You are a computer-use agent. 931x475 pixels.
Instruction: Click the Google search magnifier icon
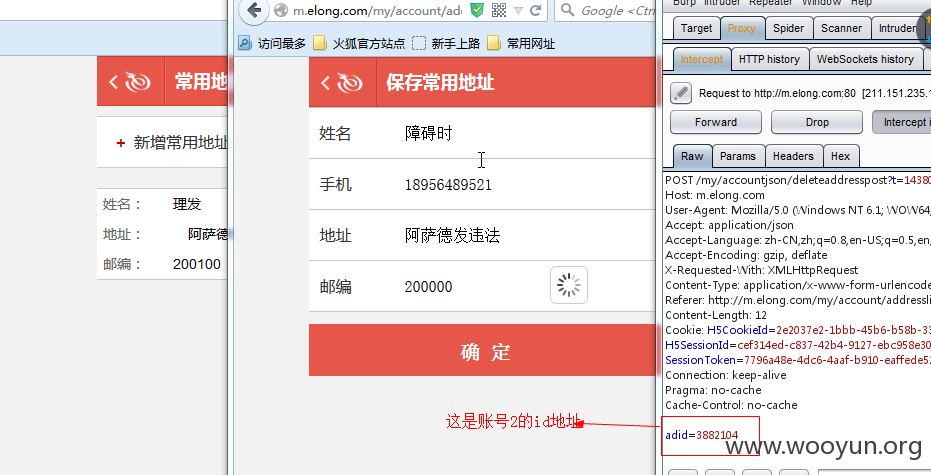pyautogui.click(x=568, y=10)
